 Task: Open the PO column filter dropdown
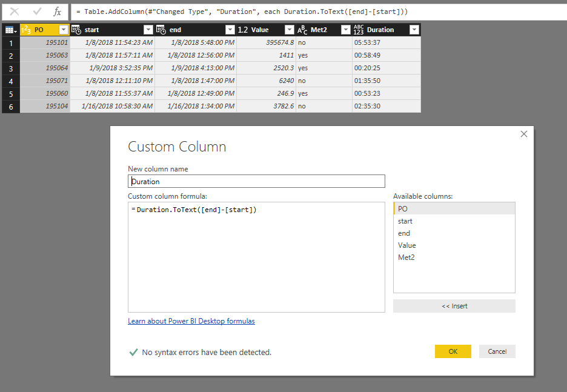(x=63, y=30)
